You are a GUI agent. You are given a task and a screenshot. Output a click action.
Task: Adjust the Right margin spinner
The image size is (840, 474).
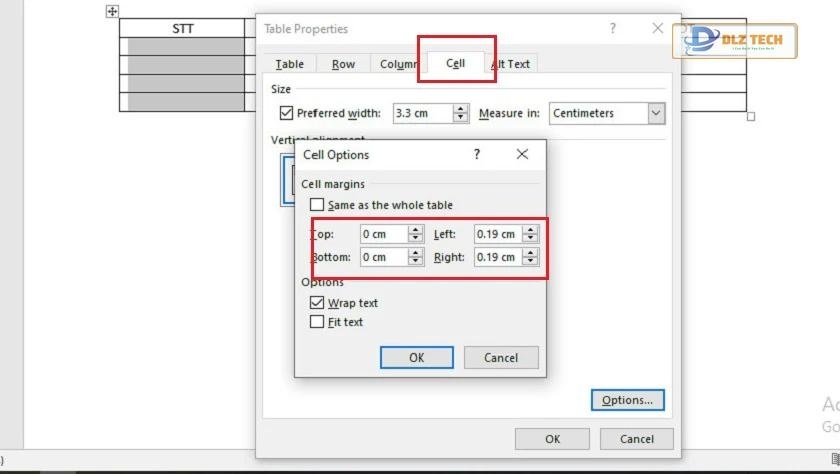point(530,257)
